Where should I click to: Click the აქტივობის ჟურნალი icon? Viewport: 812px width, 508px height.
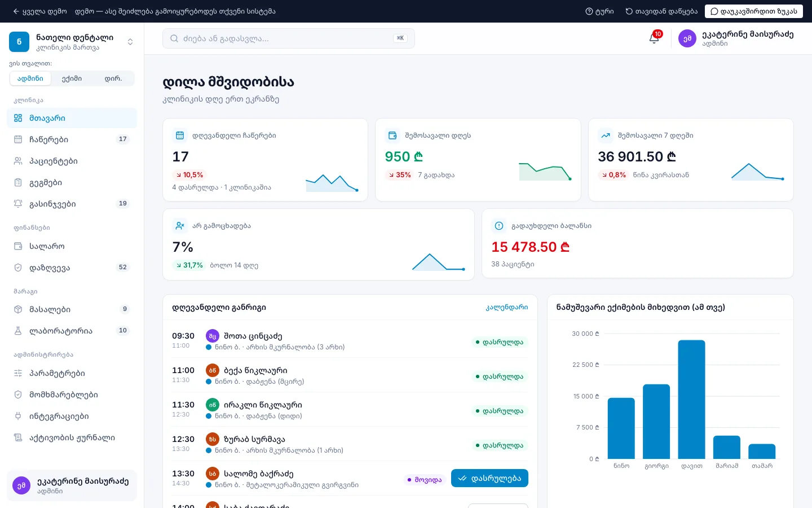[x=18, y=437]
